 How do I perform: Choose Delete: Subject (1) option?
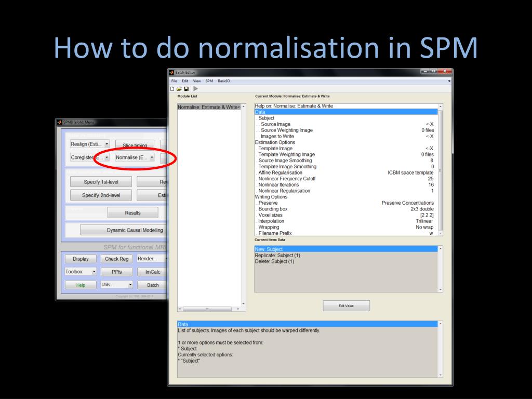point(346,262)
